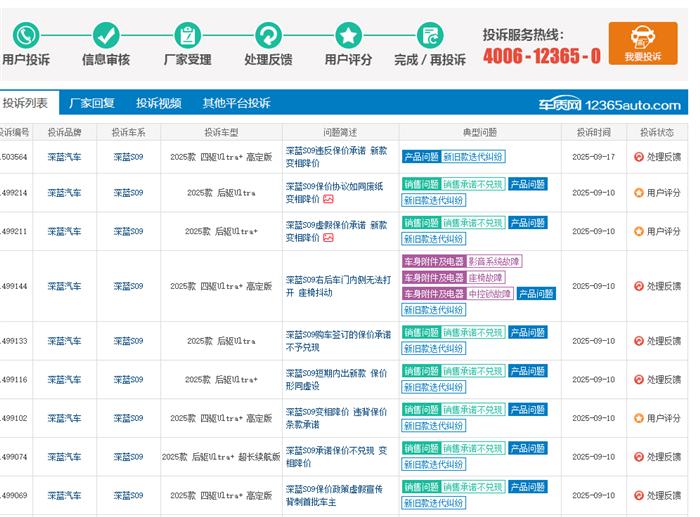
Task: Open complaint 深蓝S09右后车门内侧无法打开 座椅抖动
Action: click(x=336, y=286)
